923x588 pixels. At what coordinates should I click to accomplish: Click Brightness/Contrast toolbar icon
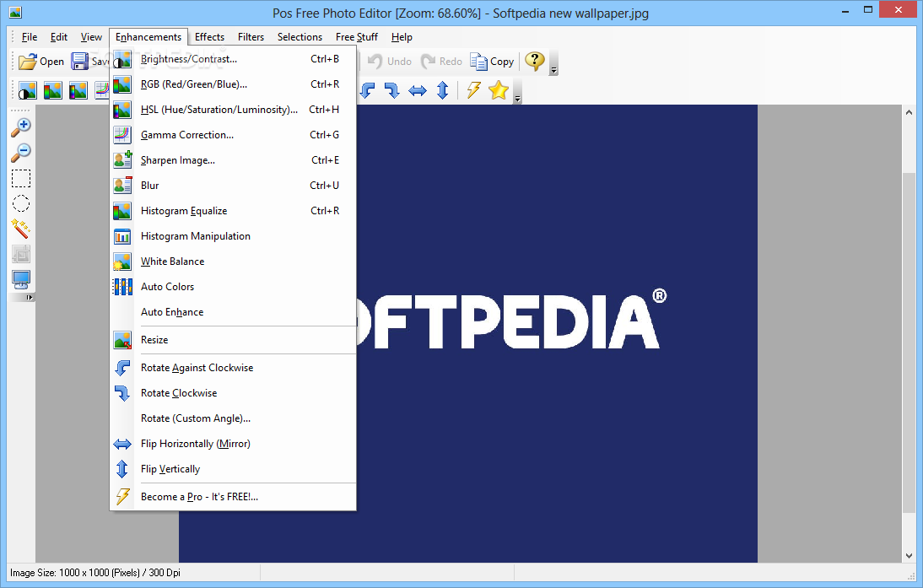click(x=27, y=90)
